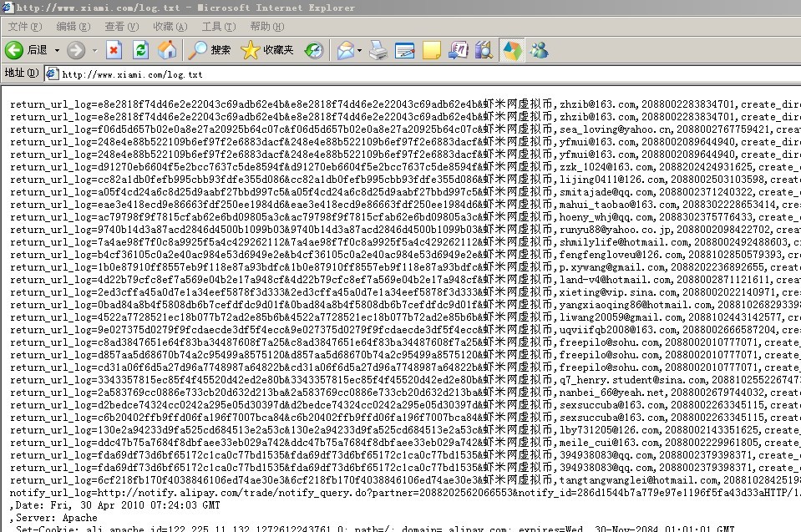This screenshot has width=801, height=532.
Task: Click the Server: Apache line
Action: pyautogui.click(x=53, y=518)
